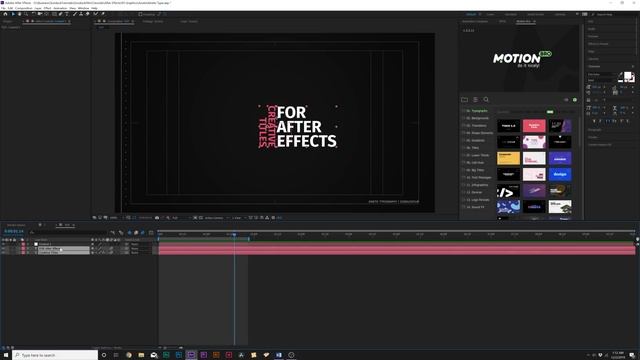
Task: Click the timeline timecode display
Action: 13,231
